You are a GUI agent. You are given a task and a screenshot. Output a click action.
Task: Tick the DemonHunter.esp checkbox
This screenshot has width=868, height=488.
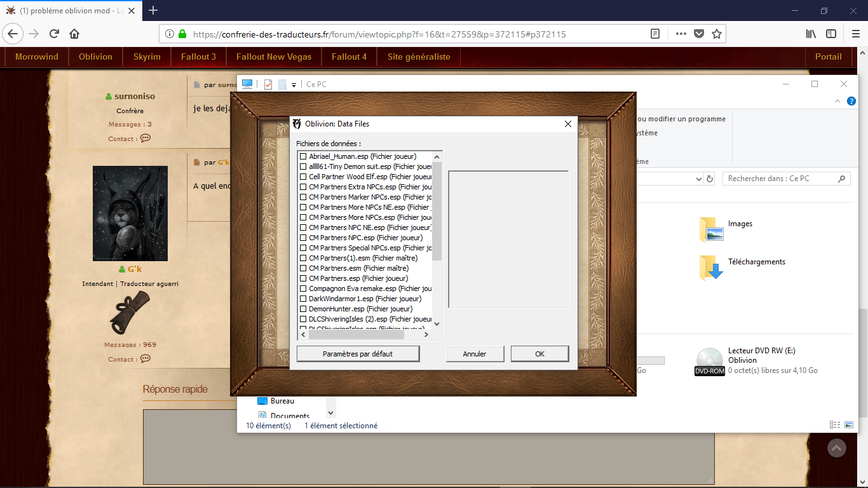(x=303, y=309)
